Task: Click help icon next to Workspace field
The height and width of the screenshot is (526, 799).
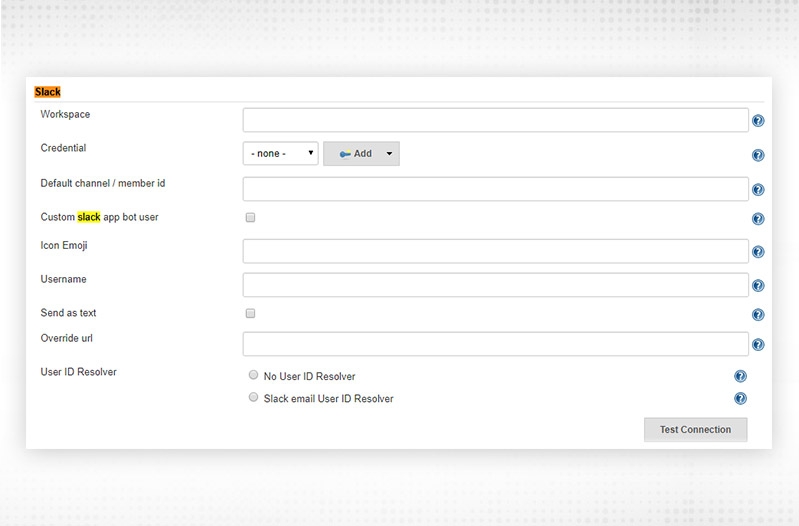Action: [x=758, y=122]
